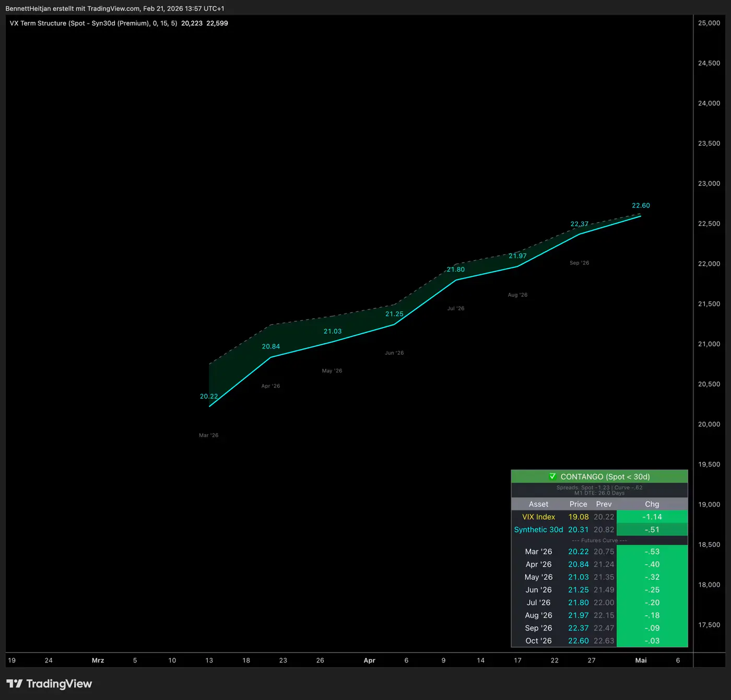Screen dimensions: 731x700
Task: Click the Jun '26 previous value 21.49
Action: [x=604, y=590]
